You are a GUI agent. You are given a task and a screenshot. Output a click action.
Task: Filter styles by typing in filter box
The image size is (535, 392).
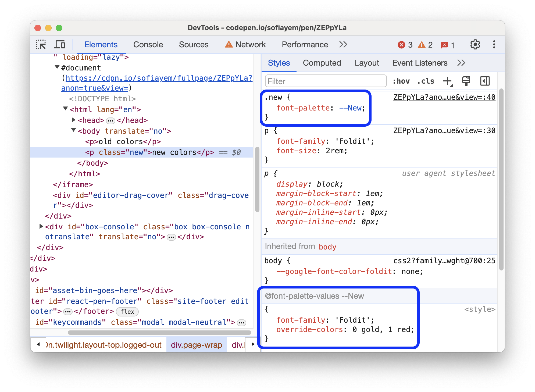324,81
